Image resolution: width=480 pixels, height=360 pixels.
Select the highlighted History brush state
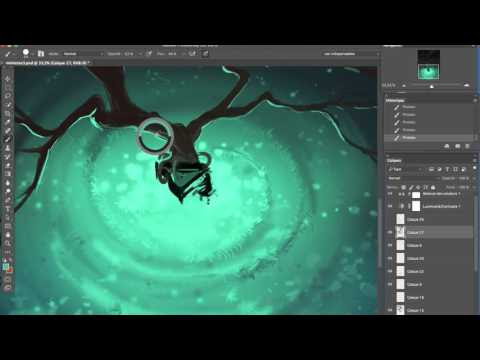coord(430,138)
